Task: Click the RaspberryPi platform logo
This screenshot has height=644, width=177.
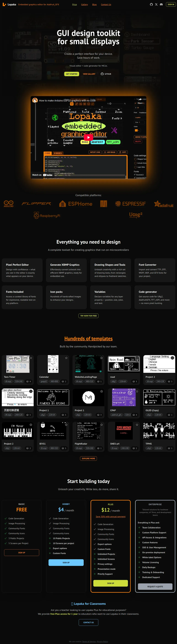Action: [47, 215]
